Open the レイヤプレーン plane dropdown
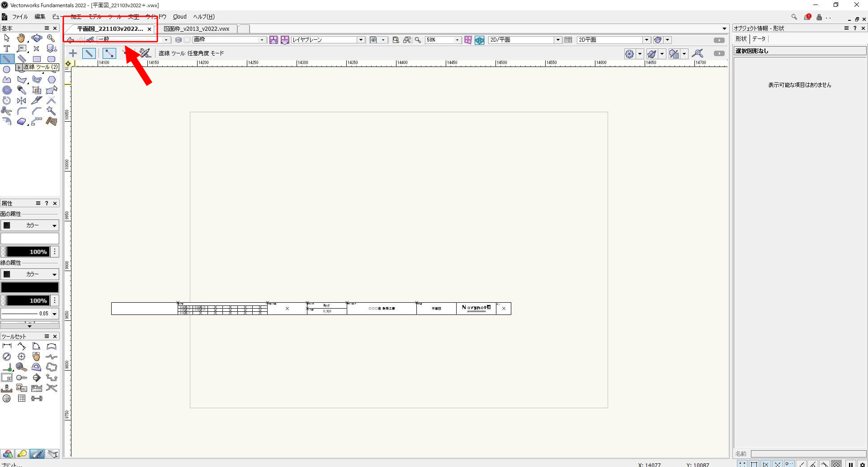868x467 pixels. point(328,40)
